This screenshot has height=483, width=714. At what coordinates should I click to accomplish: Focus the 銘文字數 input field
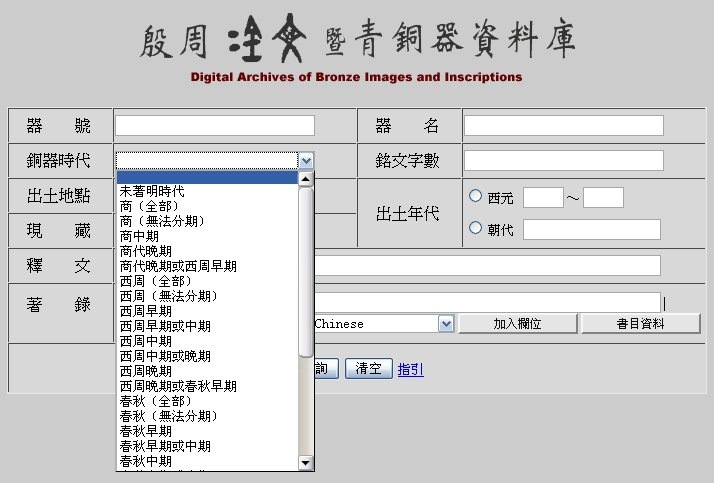(x=564, y=161)
